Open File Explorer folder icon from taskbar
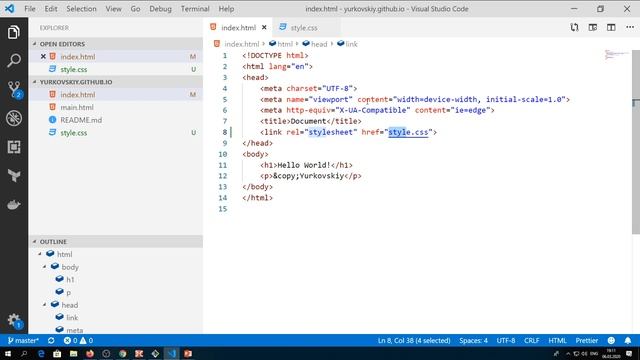 coord(73,353)
